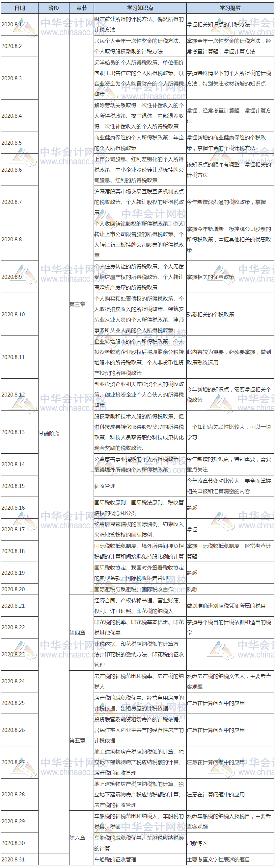
Task: Select the date cell 2020.8.3
Action: click(x=19, y=79)
